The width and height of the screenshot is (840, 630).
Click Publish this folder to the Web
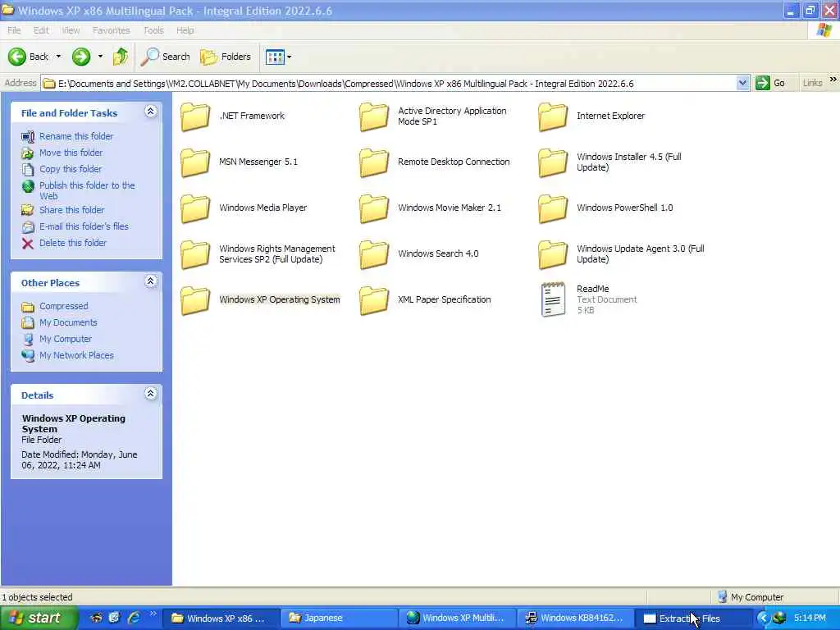click(x=87, y=190)
